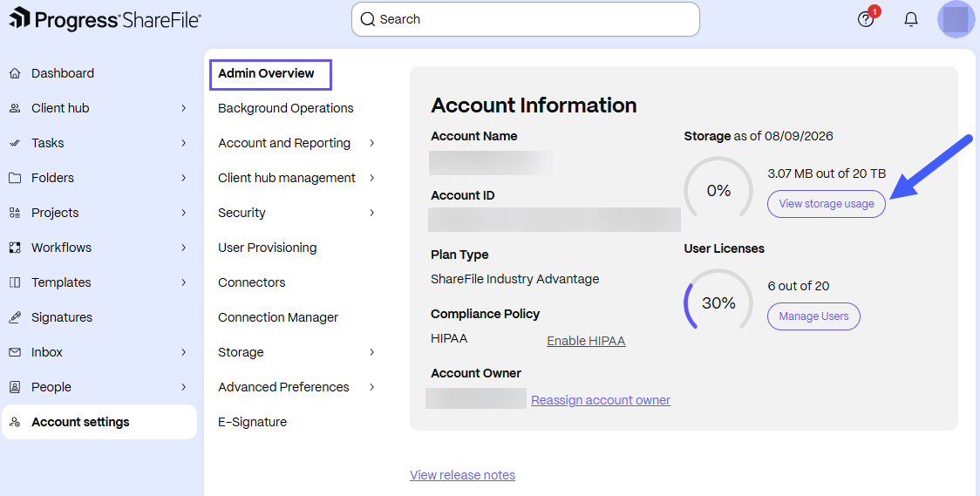Click the storage 0% usage gauge

click(x=718, y=189)
